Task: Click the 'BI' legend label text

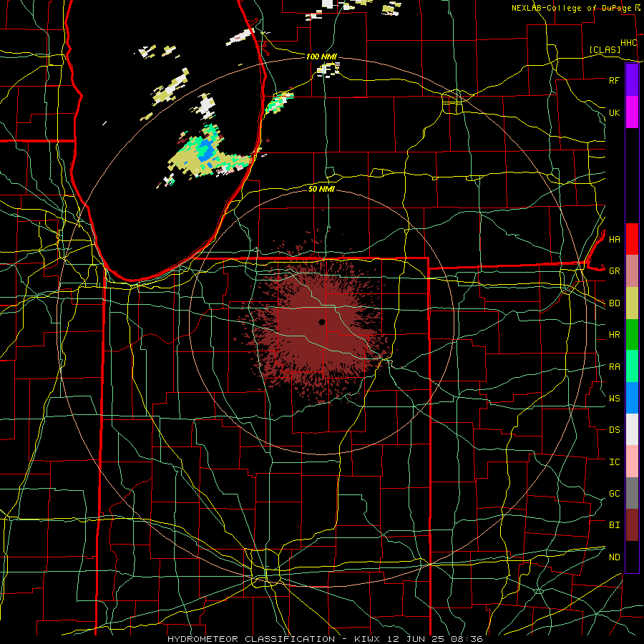Action: tap(614, 525)
